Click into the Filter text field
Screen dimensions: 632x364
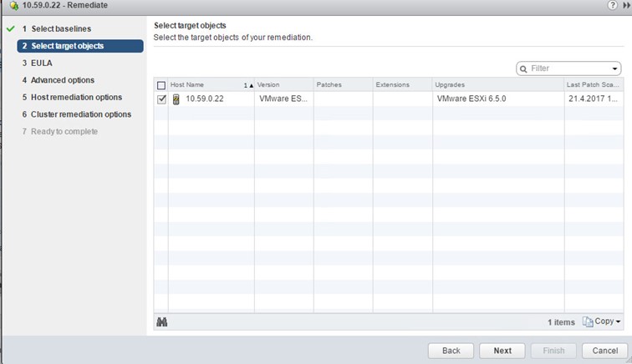click(x=568, y=68)
